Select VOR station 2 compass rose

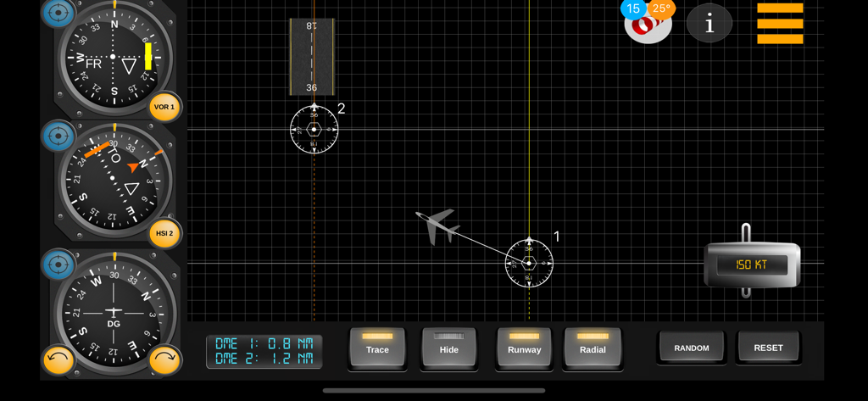tap(314, 129)
